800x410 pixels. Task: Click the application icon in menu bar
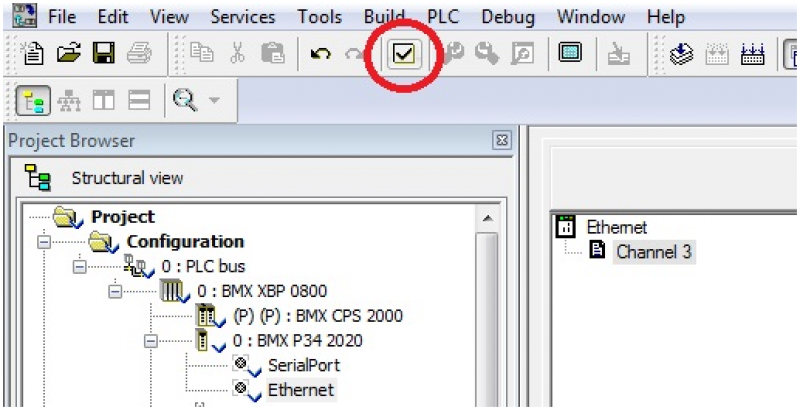coord(24,16)
